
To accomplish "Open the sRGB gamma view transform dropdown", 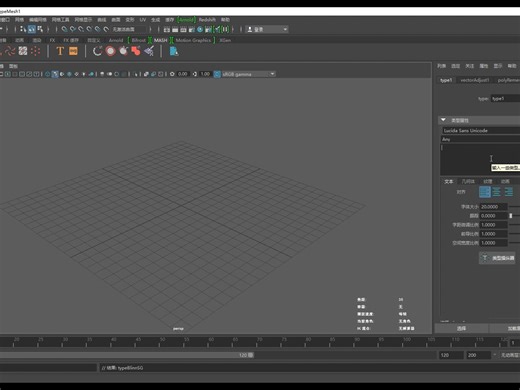I will point(248,74).
